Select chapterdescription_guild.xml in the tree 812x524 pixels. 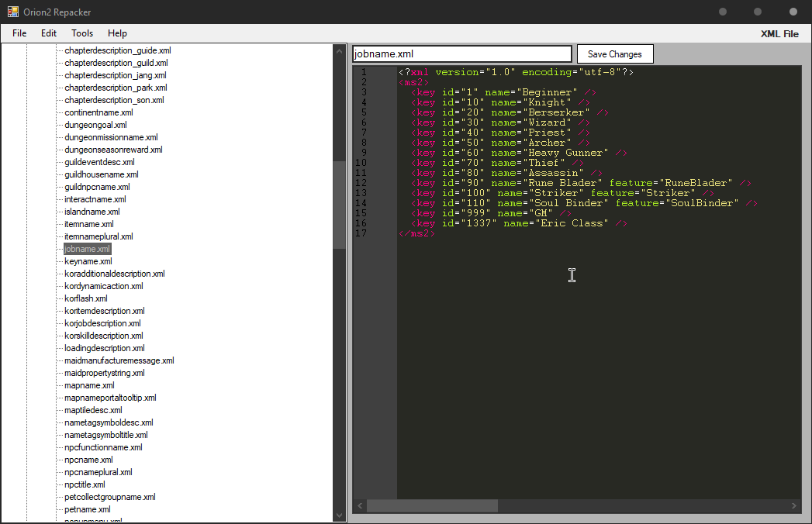pyautogui.click(x=116, y=63)
